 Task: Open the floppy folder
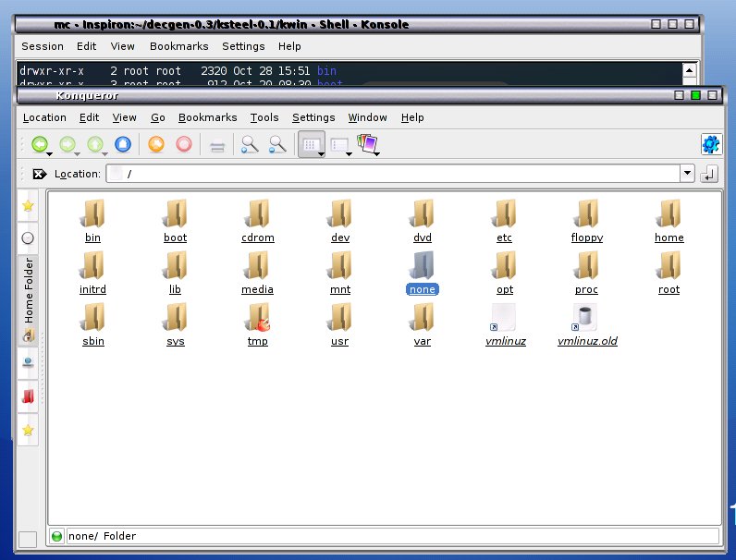point(587,221)
